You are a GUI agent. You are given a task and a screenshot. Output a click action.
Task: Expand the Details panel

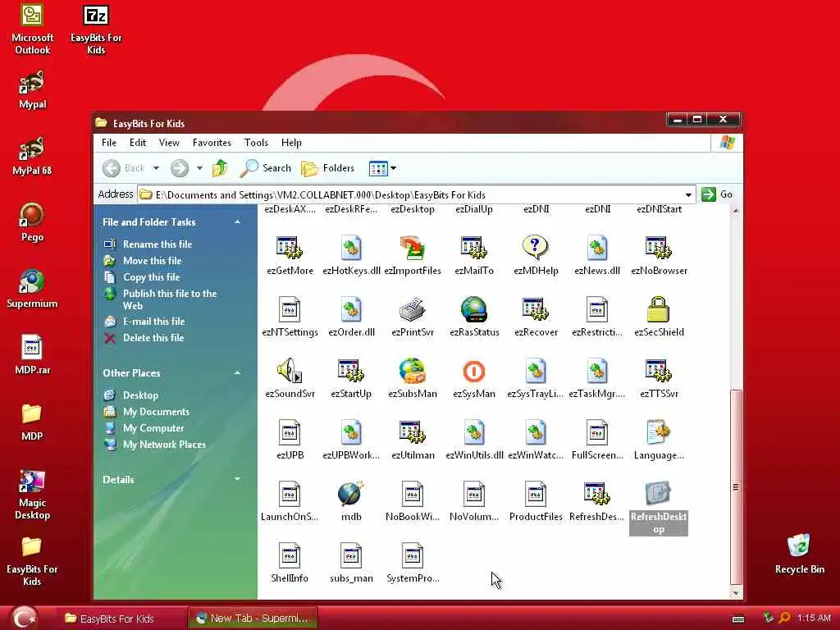(237, 479)
